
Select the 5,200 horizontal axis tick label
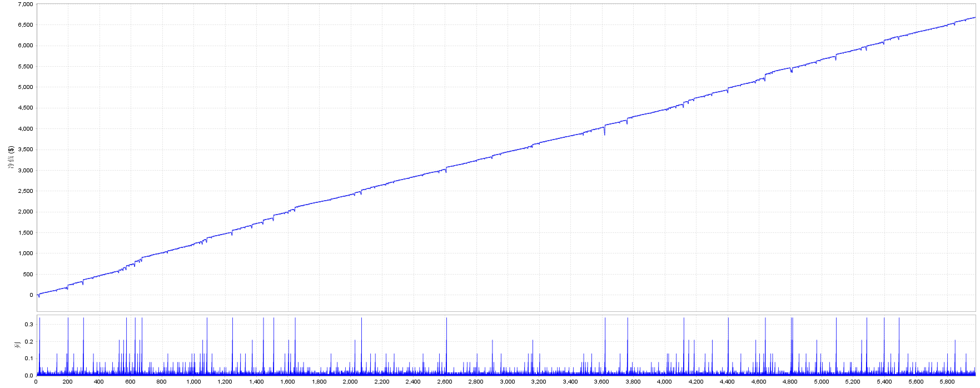pyautogui.click(x=853, y=382)
